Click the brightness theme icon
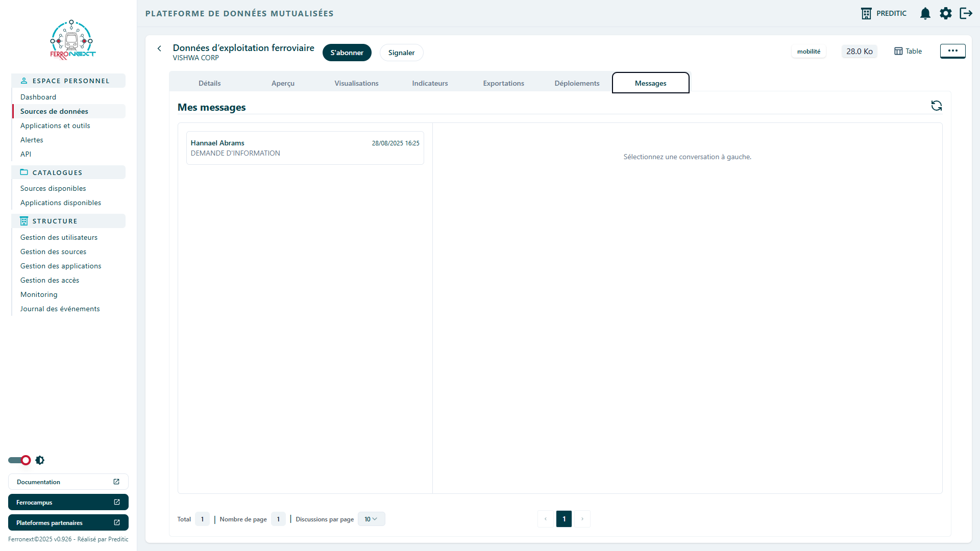980x551 pixels. tap(40, 460)
